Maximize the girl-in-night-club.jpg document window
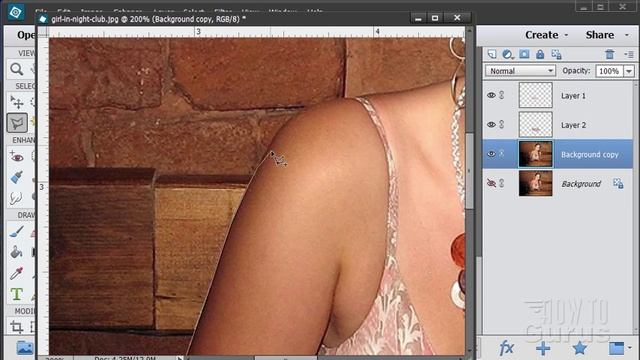Viewport: 640px width, 360px height. 435,18
